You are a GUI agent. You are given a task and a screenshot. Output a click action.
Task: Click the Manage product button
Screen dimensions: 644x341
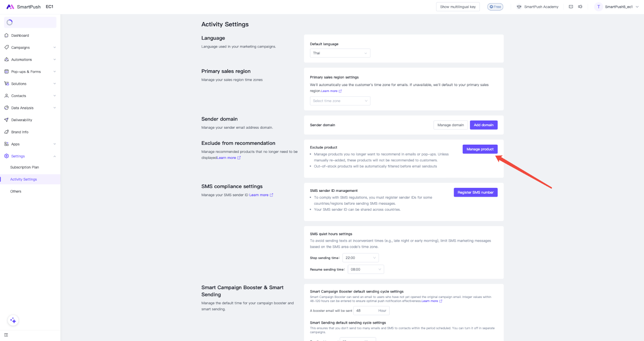click(480, 149)
